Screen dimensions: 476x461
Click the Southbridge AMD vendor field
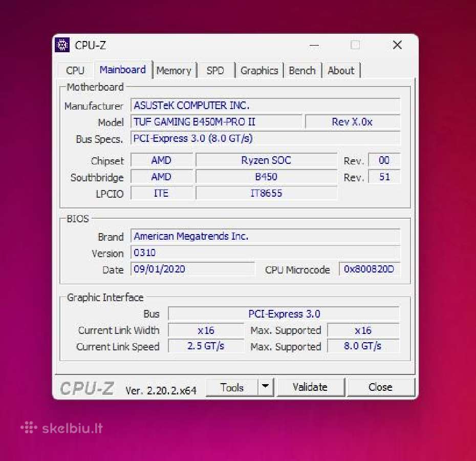coord(162,177)
